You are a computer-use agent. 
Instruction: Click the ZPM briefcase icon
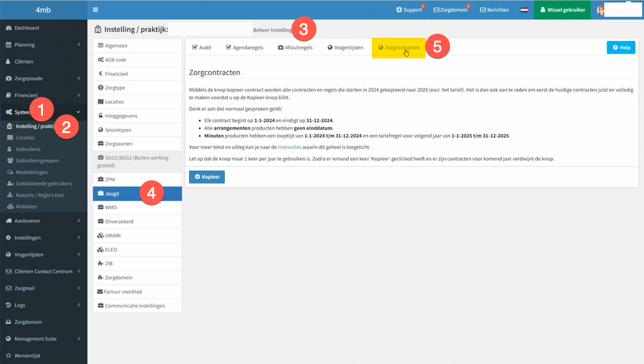point(101,180)
